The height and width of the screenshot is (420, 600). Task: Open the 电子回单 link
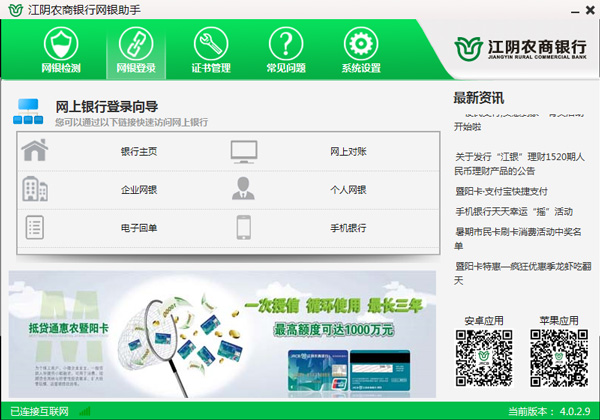[139, 228]
